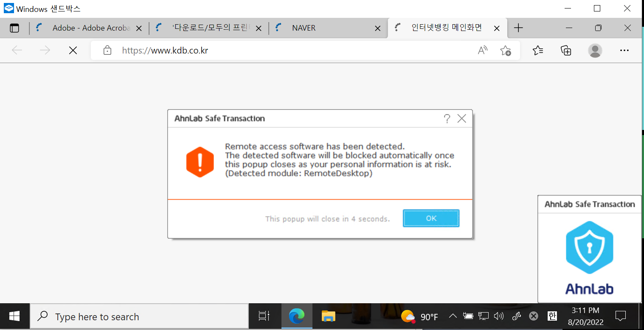
Task: View site information via the lock icon
Action: point(107,51)
